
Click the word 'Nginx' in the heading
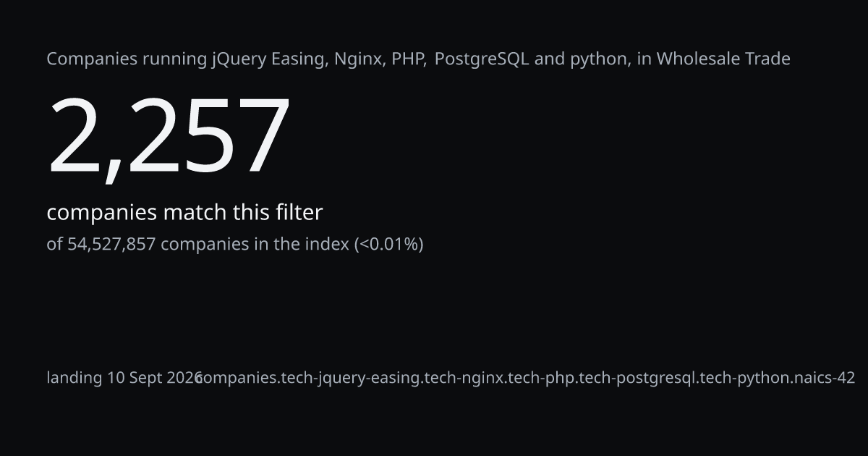pos(357,59)
